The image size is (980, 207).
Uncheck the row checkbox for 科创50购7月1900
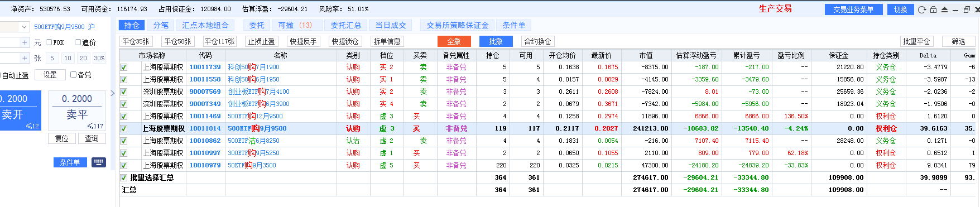pos(124,67)
